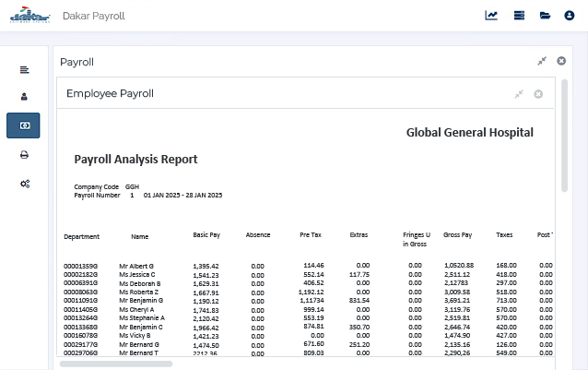588x370 pixels.
Task: Click the Pre Tax column header
Action: 310,235
